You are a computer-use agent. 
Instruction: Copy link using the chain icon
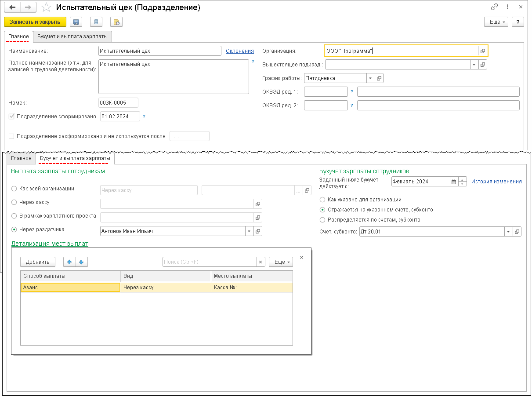click(495, 7)
